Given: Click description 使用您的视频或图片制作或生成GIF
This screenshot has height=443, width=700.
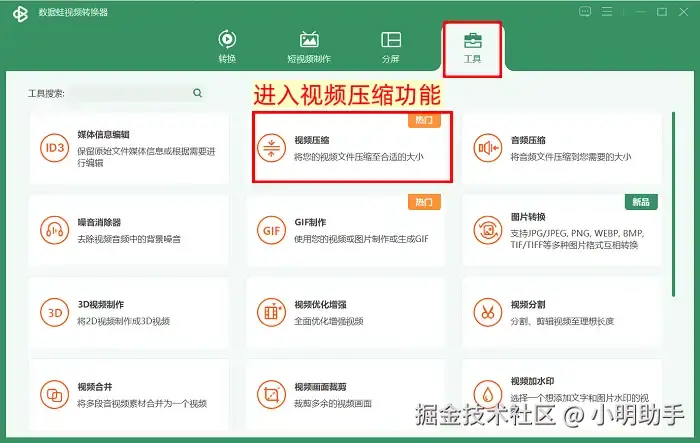Looking at the screenshot, I should (361, 239).
